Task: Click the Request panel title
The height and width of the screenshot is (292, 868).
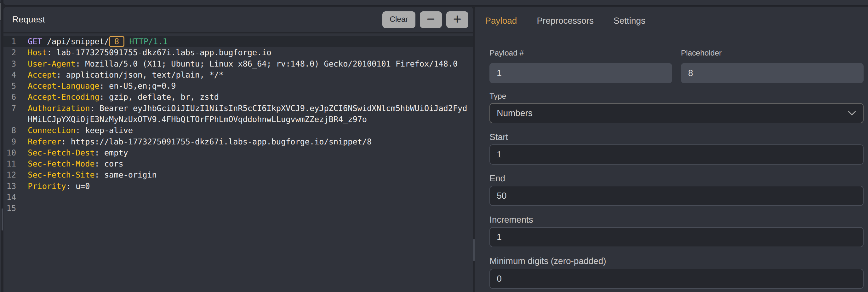Action: pyautogui.click(x=29, y=20)
